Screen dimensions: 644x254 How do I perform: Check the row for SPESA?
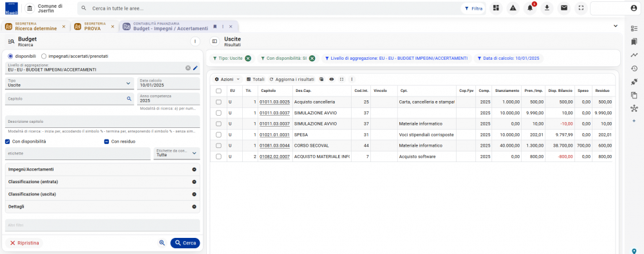[x=218, y=134]
